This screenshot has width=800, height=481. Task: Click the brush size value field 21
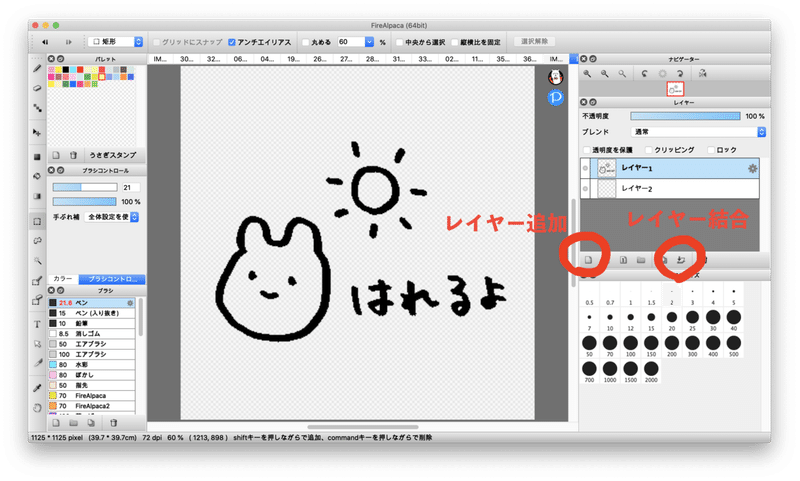[131, 188]
